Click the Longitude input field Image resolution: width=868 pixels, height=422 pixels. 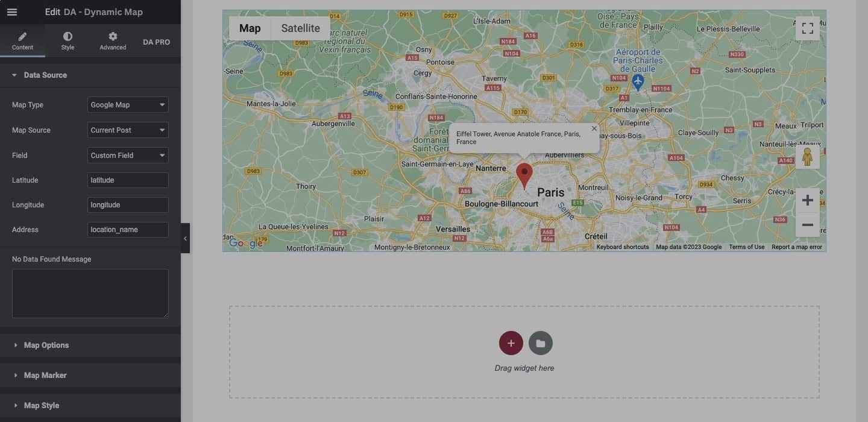(128, 205)
